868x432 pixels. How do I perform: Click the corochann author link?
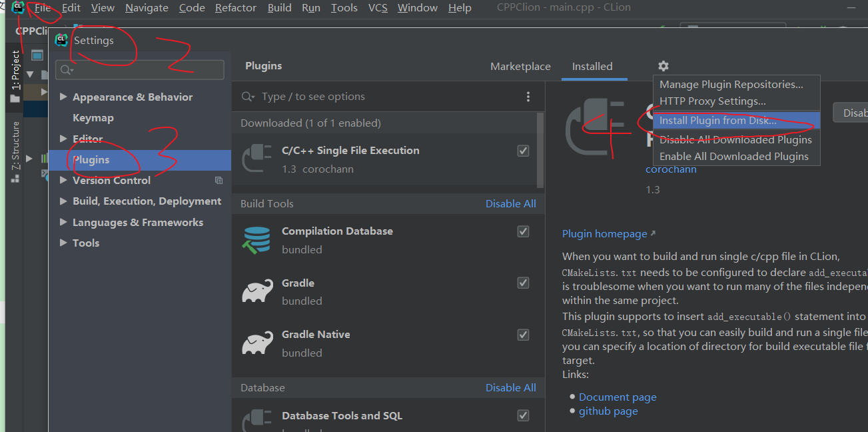click(x=671, y=169)
